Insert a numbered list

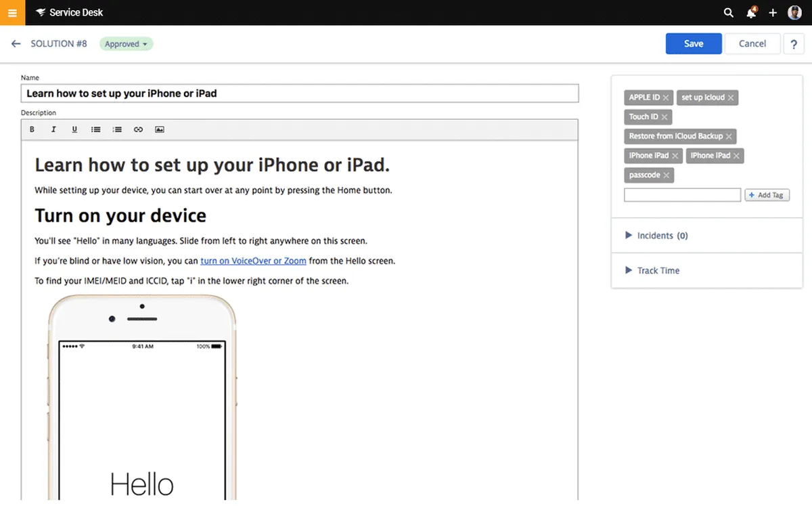click(x=117, y=129)
